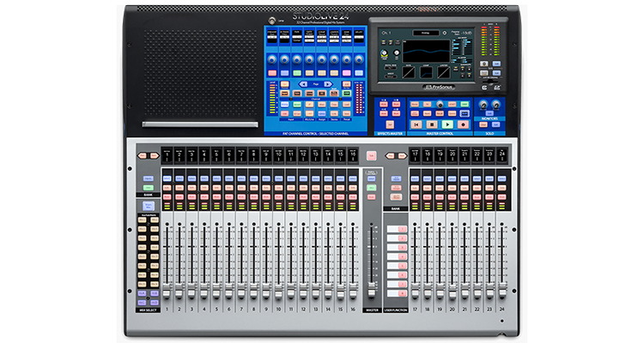The height and width of the screenshot is (343, 644).
Task: Select FLX D mix button
Action: [155, 303]
